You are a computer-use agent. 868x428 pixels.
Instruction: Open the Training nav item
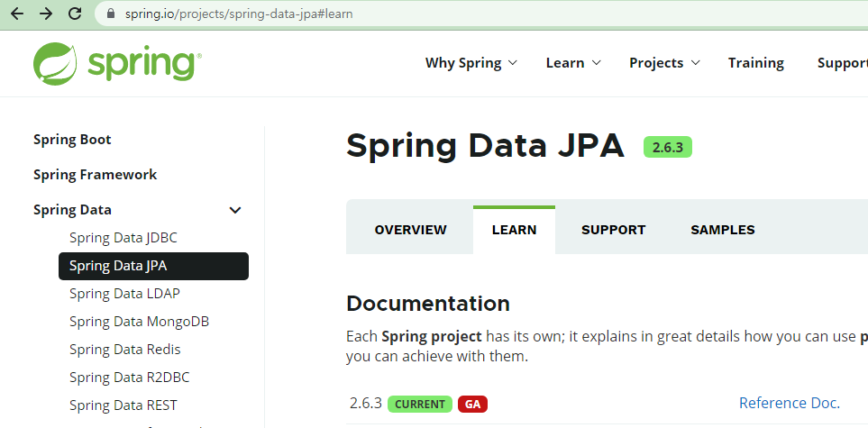coord(755,63)
